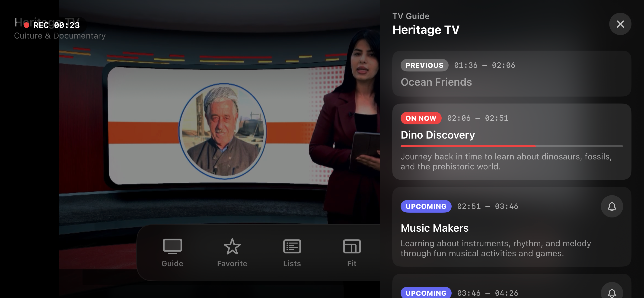Image resolution: width=644 pixels, height=298 pixels.
Task: Click the Music Makers description text
Action: coord(495,248)
